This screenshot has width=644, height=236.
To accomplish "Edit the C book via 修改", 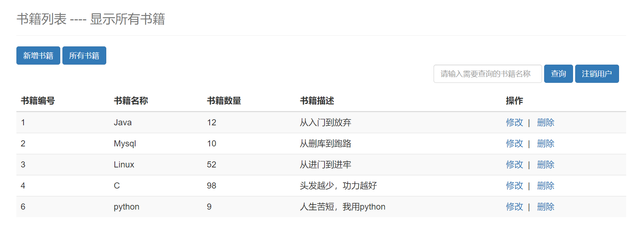I will point(514,186).
